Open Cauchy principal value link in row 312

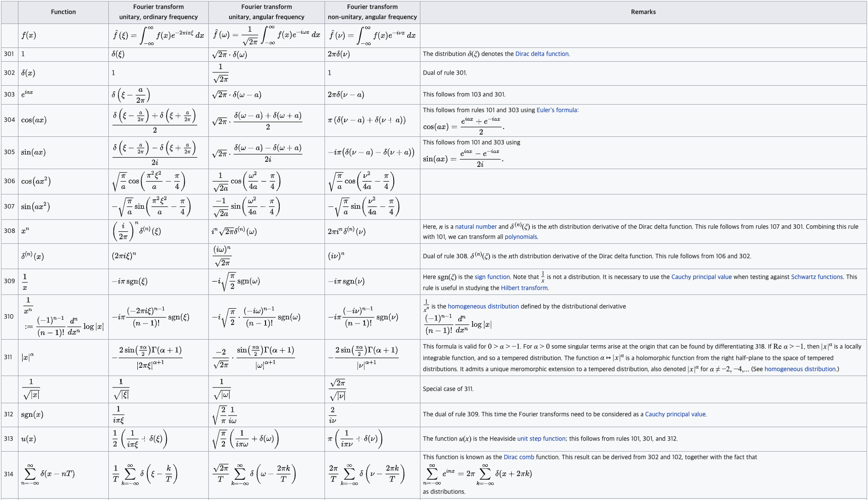(675, 414)
